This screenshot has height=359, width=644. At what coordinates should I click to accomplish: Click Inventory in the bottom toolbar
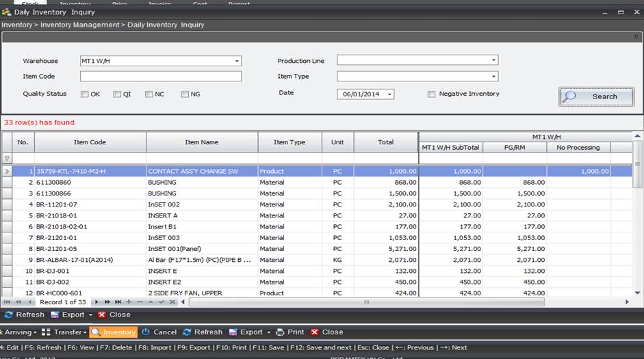(114, 332)
